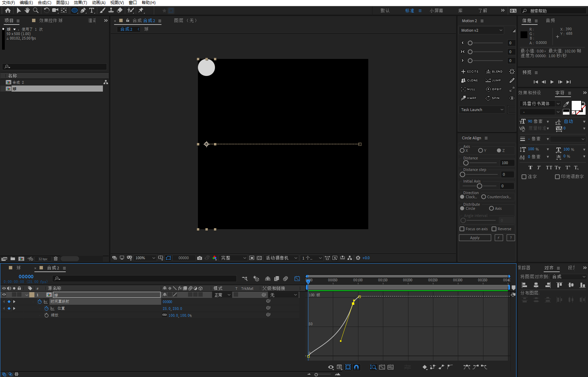Select the Clone Stamp tool
588x377 pixels.
[x=111, y=11]
